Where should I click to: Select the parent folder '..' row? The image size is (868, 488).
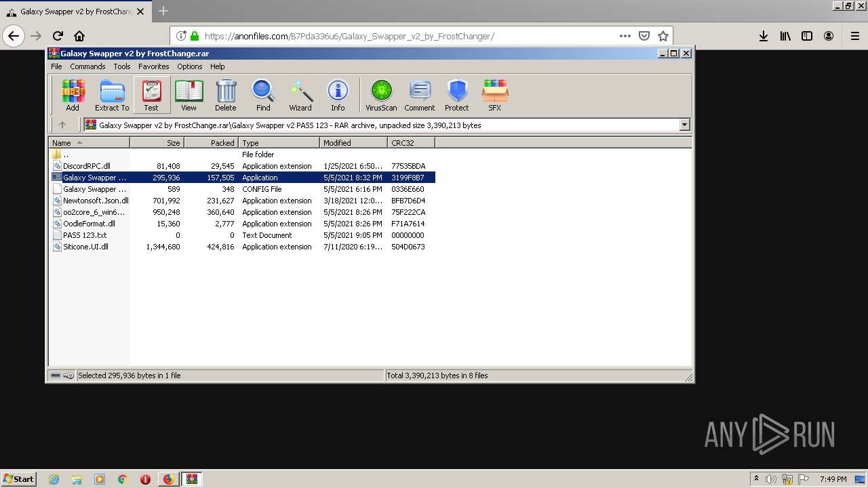point(242,155)
